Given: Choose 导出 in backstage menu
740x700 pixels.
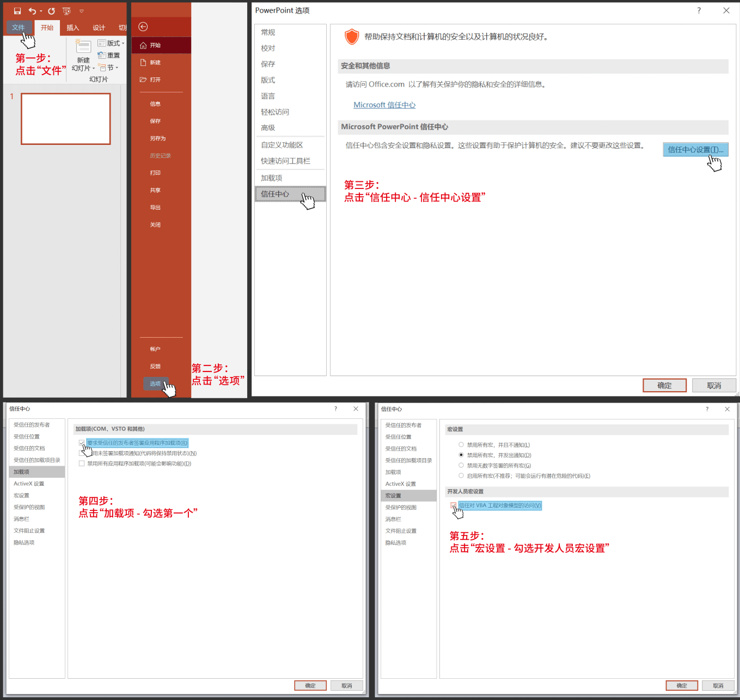Looking at the screenshot, I should coord(155,208).
